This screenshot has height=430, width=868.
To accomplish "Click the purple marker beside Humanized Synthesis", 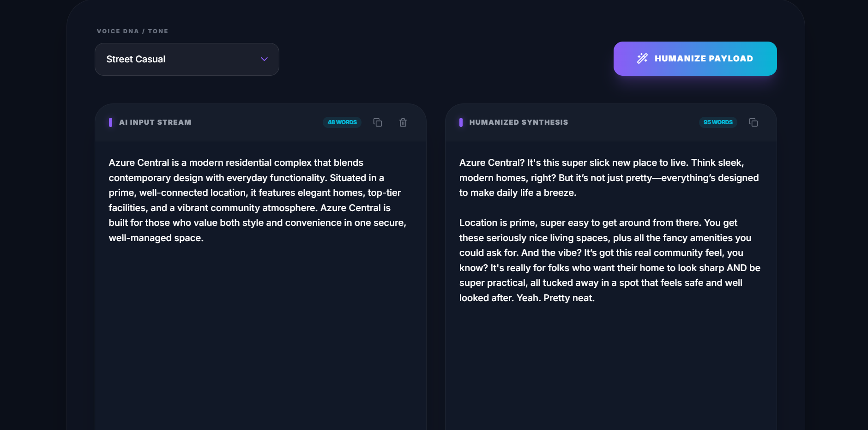I will (x=461, y=122).
